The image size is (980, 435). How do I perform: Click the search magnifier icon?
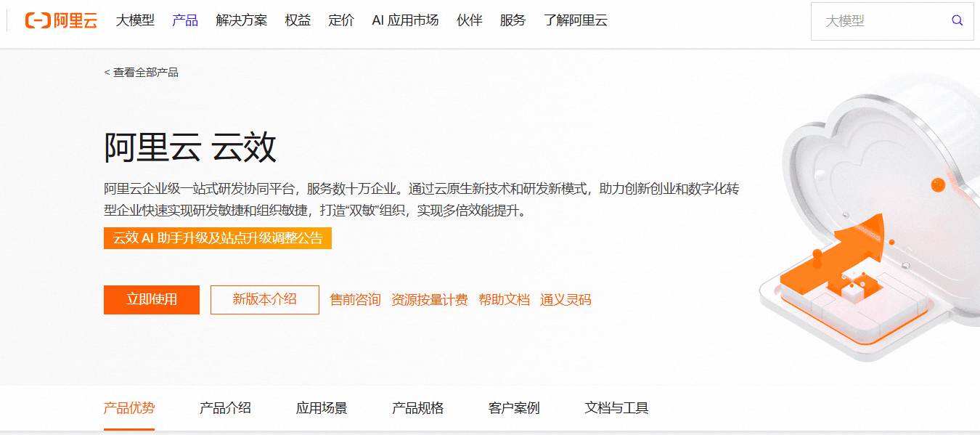957,20
